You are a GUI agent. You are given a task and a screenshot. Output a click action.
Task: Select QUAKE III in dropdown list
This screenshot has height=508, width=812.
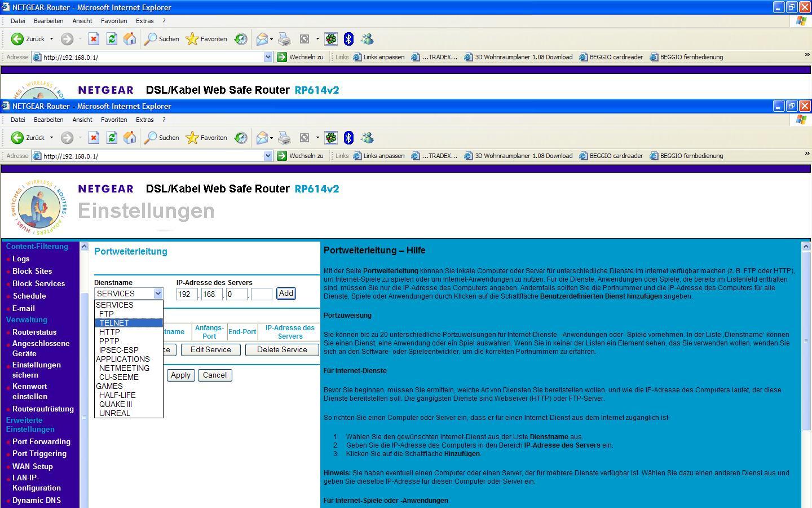click(x=129, y=404)
